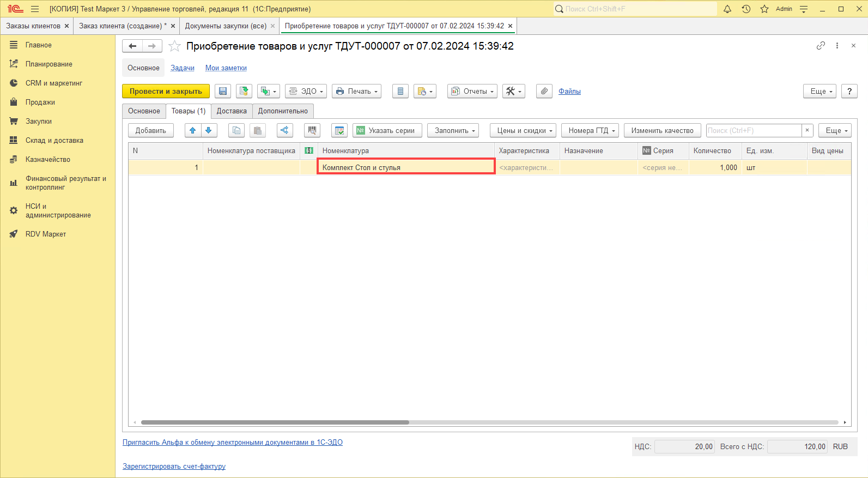
Task: Switch to the Товары (1) tab
Action: (189, 111)
